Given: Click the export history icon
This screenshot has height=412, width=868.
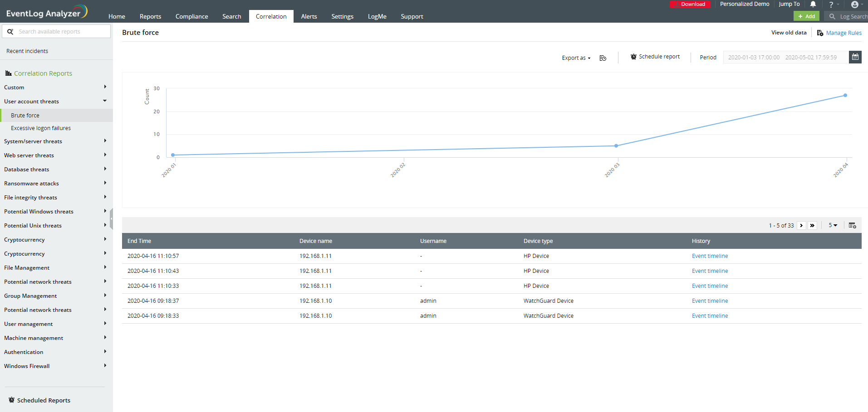Looking at the screenshot, I should point(603,58).
